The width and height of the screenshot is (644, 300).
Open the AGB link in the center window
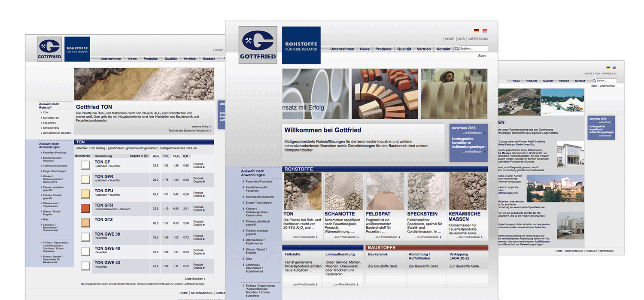point(461,39)
